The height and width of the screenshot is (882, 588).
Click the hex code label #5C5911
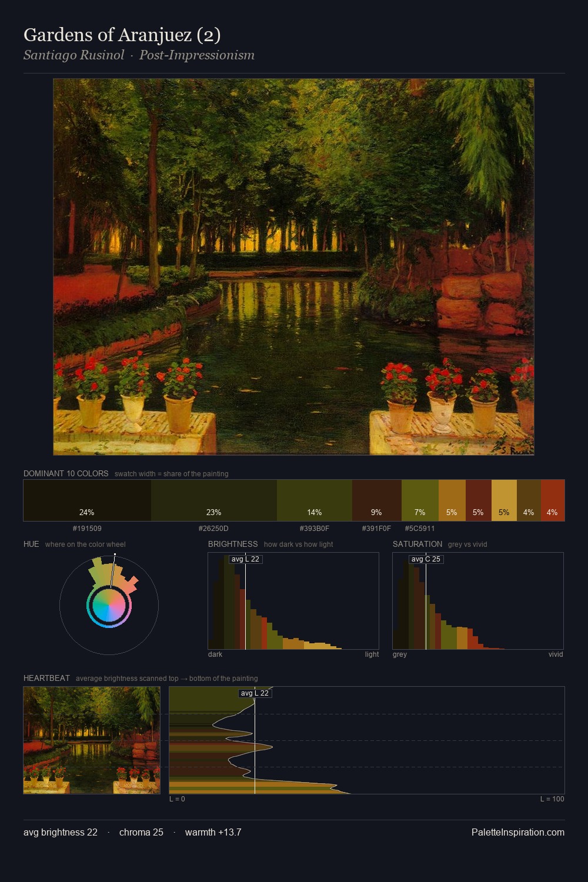(420, 529)
